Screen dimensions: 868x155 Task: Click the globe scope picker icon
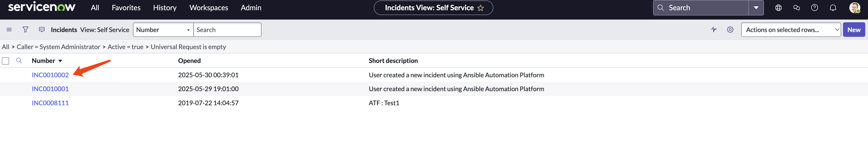778,8
